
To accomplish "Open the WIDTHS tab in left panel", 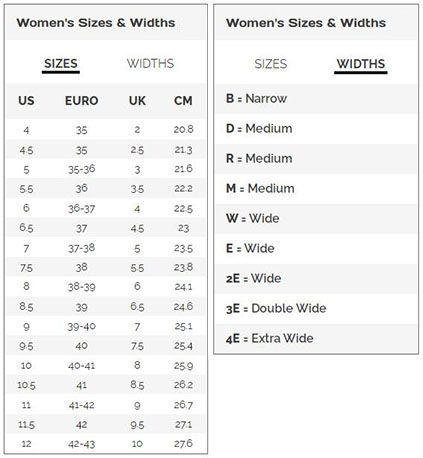I will pos(150,63).
